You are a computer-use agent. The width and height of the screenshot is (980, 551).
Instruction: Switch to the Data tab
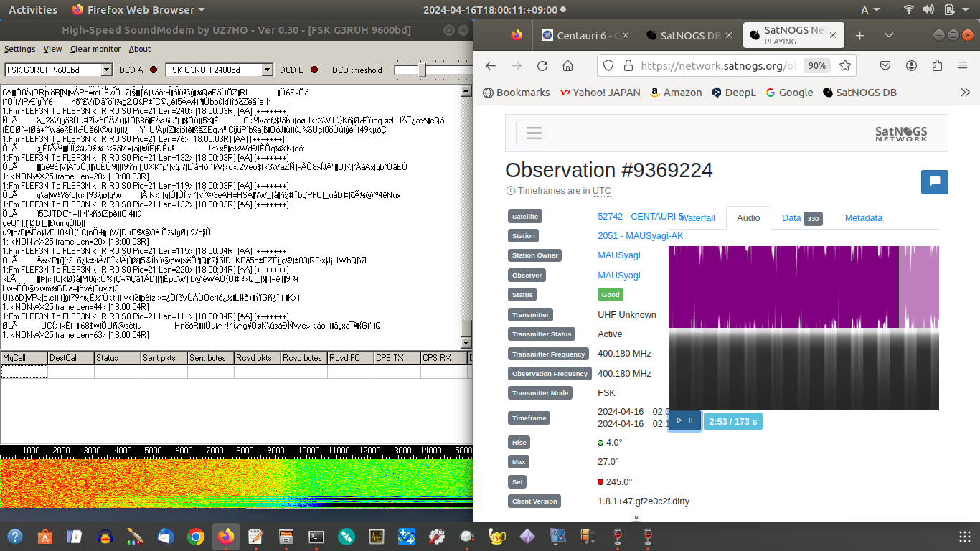pyautogui.click(x=801, y=218)
